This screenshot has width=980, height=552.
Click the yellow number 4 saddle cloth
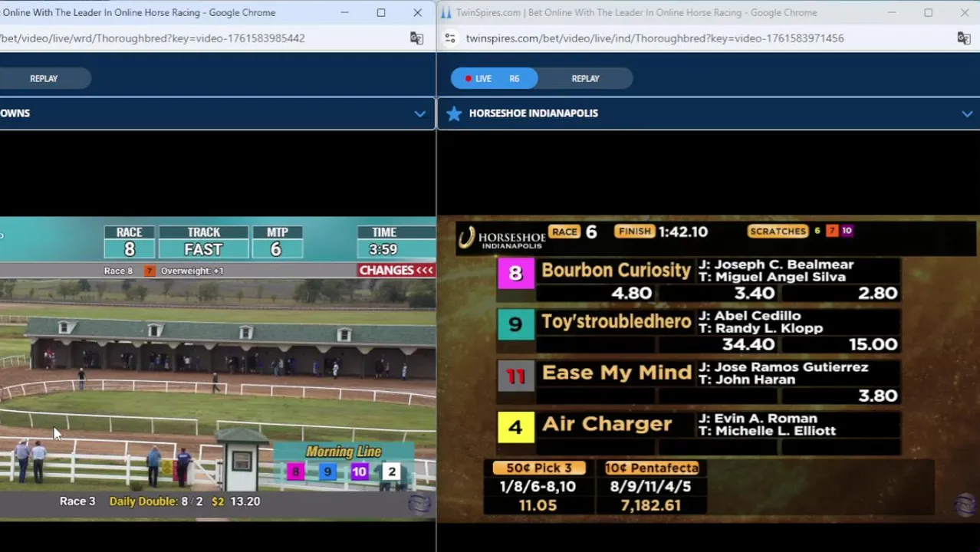click(x=515, y=428)
